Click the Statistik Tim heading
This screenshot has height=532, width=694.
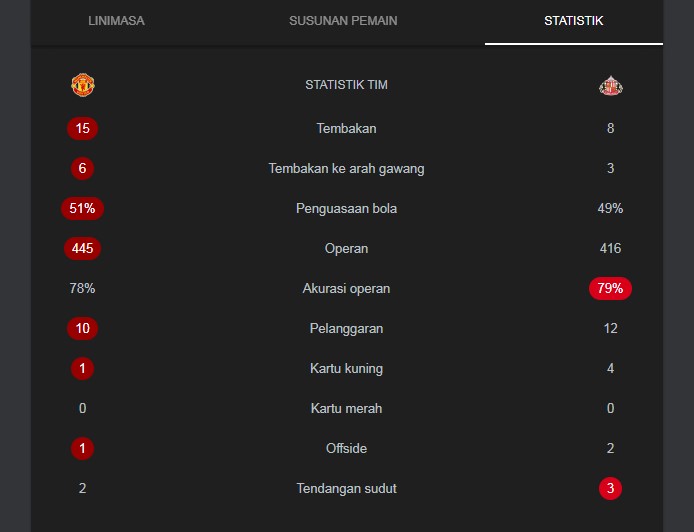click(346, 85)
